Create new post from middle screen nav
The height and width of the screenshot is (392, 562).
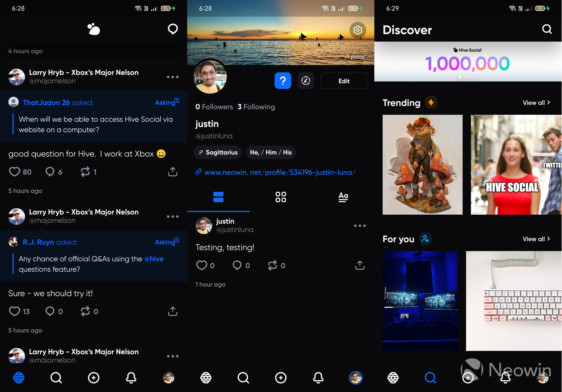pyautogui.click(x=281, y=378)
